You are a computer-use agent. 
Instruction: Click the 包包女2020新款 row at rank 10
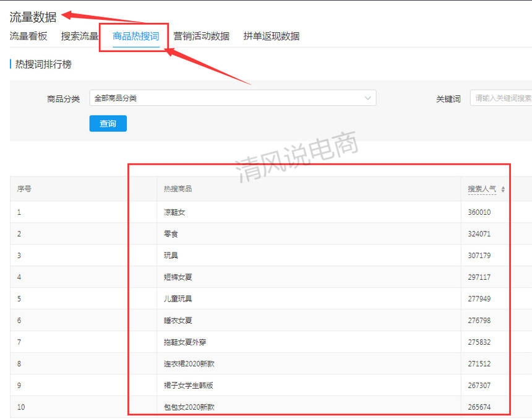(x=187, y=407)
